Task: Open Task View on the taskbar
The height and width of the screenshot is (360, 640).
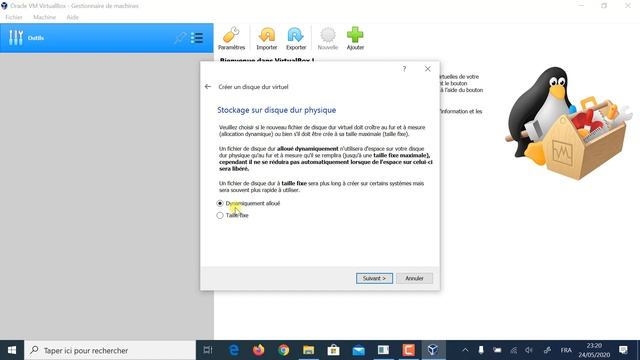Action: (x=208, y=350)
